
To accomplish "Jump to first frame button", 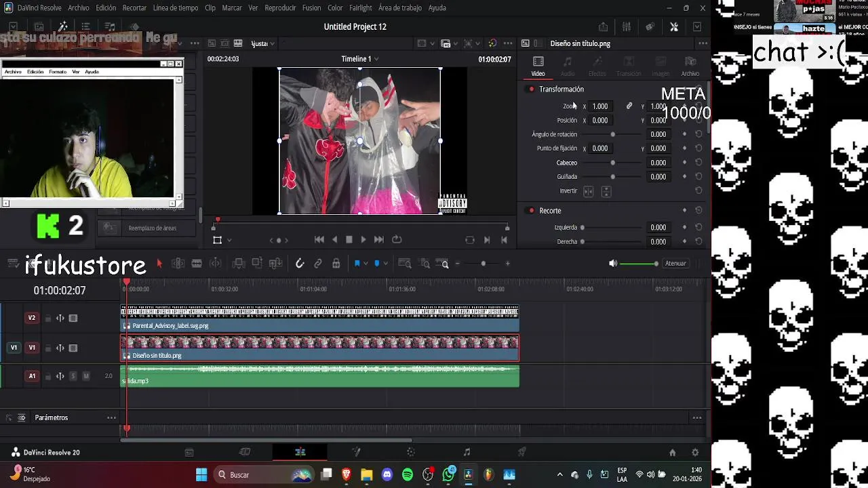I will tap(319, 240).
